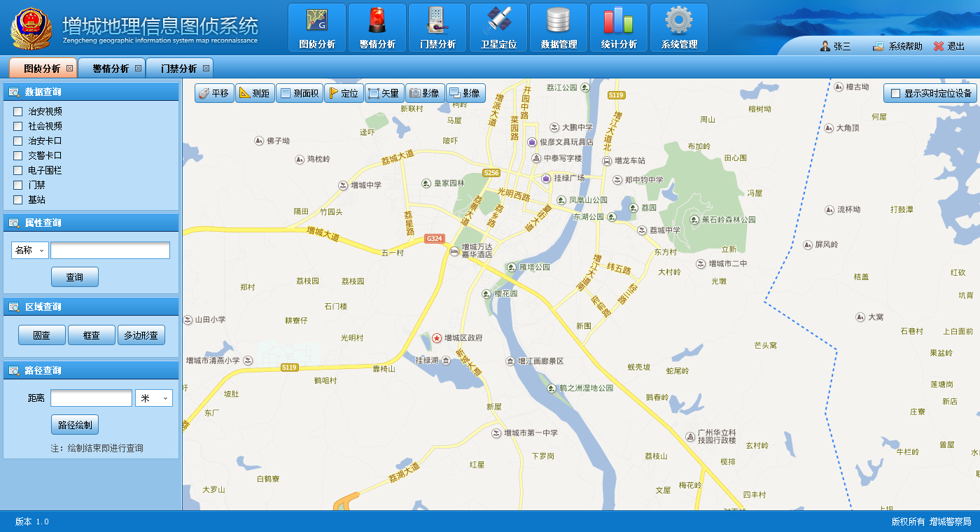Viewport: 980px width, 532px height.
Task: Click the 多边形查 polygon query button
Action: pos(141,335)
